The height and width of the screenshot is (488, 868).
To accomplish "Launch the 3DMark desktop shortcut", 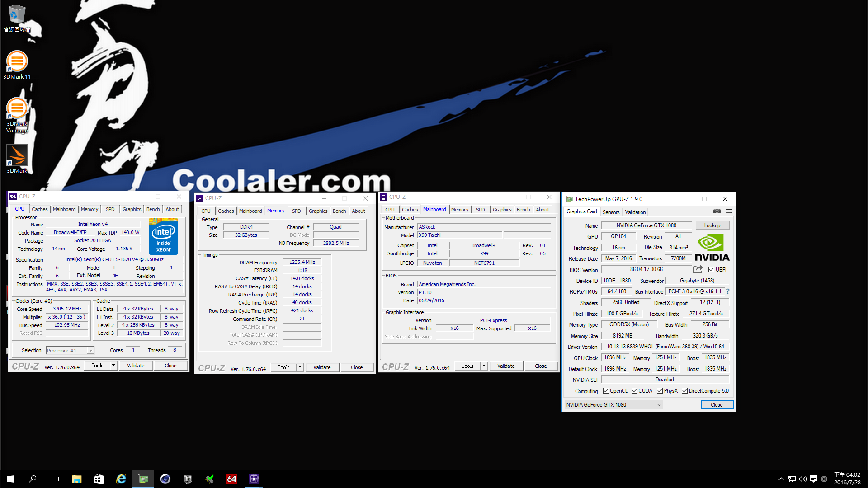I will [17, 159].
